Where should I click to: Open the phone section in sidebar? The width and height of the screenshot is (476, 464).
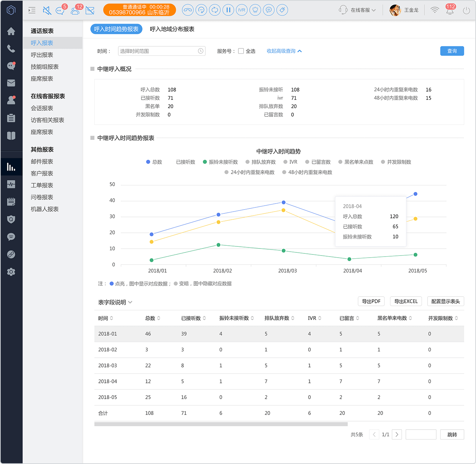[x=11, y=48]
